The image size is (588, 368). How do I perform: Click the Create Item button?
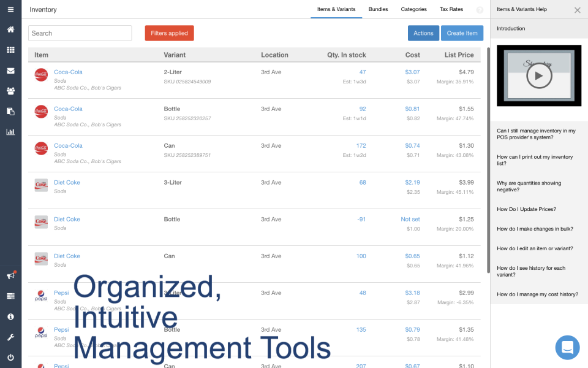462,33
